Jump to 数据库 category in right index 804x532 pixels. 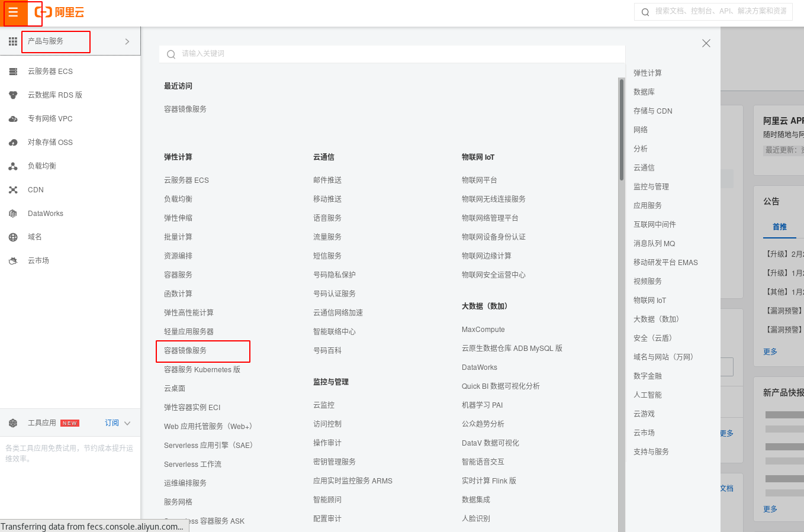click(x=644, y=92)
